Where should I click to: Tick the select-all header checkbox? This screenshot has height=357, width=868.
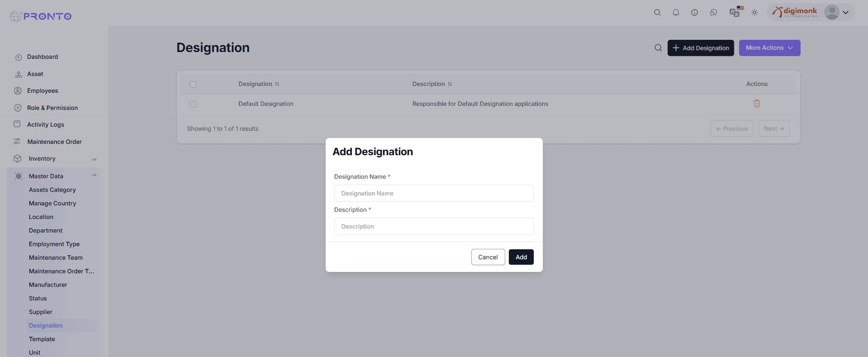[x=193, y=84]
